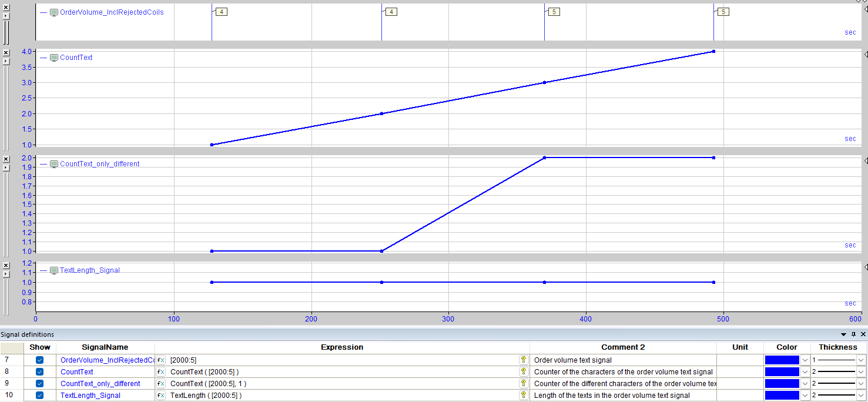Viewport: 868px width, 402px height.
Task: Open expression builder fx for TextLength row 10
Action: (161, 396)
